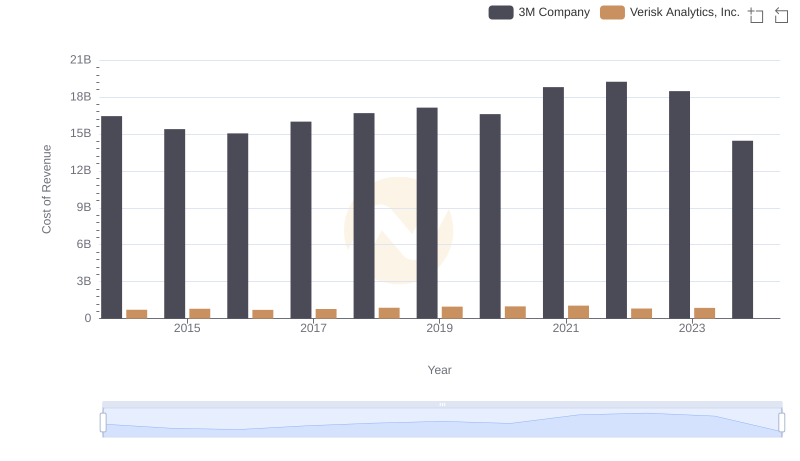Screen dimensions: 800x461
Task: Click the tallest 3M Company bar, 2022
Action: pos(616,200)
